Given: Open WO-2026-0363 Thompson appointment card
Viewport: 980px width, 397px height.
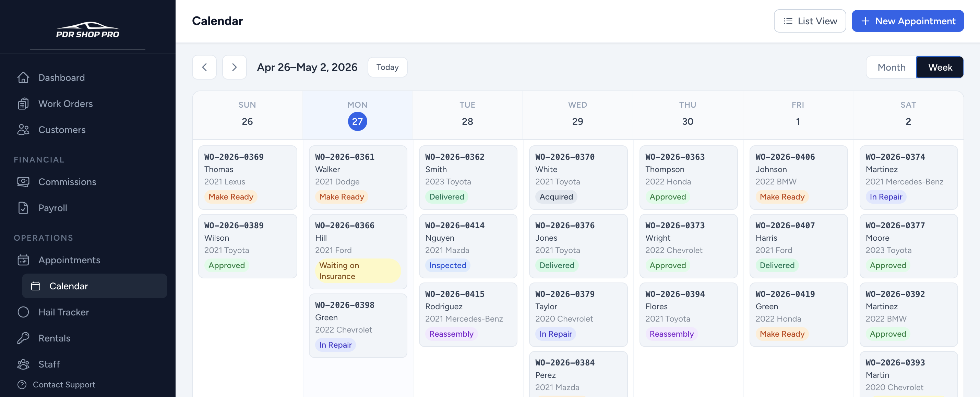Looking at the screenshot, I should [689, 177].
